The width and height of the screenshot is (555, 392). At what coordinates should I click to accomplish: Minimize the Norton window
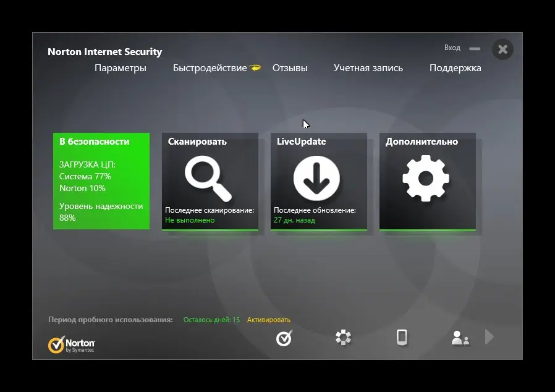point(475,48)
